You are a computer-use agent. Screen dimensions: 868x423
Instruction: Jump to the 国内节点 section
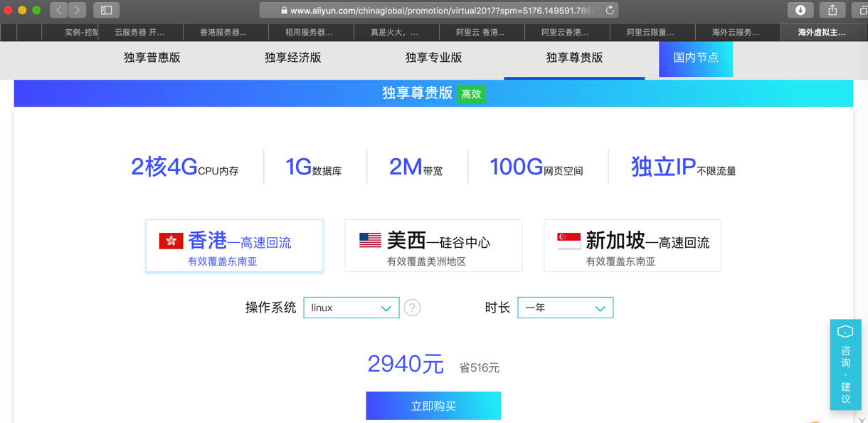696,58
